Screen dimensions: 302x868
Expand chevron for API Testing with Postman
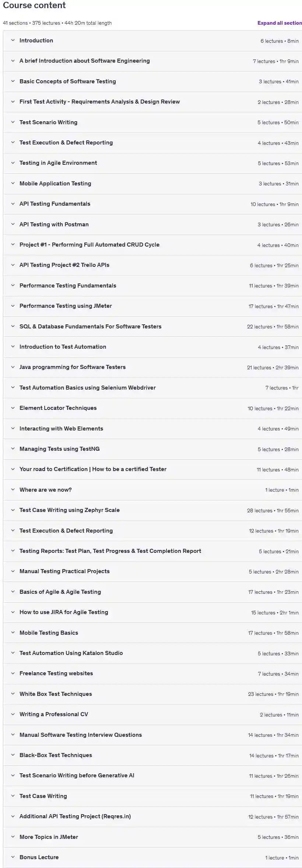[x=13, y=224]
